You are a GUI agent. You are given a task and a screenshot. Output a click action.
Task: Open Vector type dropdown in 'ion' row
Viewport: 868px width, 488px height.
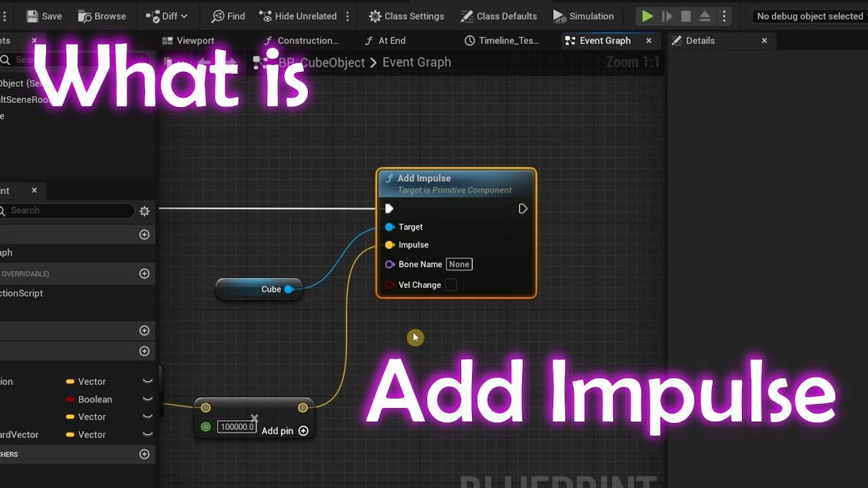[x=85, y=382]
